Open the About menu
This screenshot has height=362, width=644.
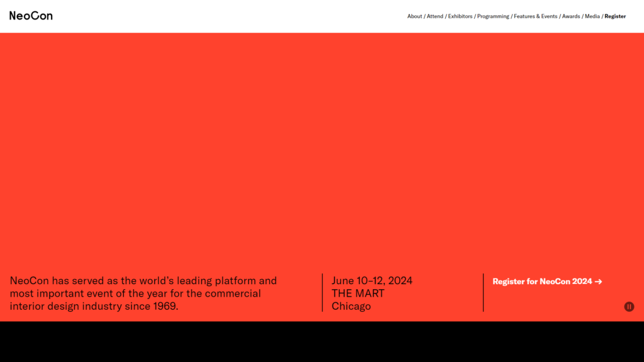click(x=414, y=16)
